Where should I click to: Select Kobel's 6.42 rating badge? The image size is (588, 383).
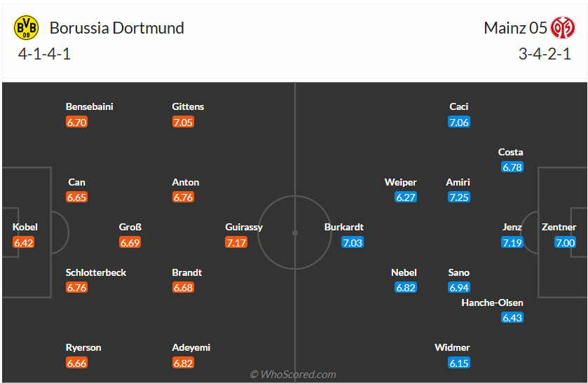pyautogui.click(x=23, y=242)
